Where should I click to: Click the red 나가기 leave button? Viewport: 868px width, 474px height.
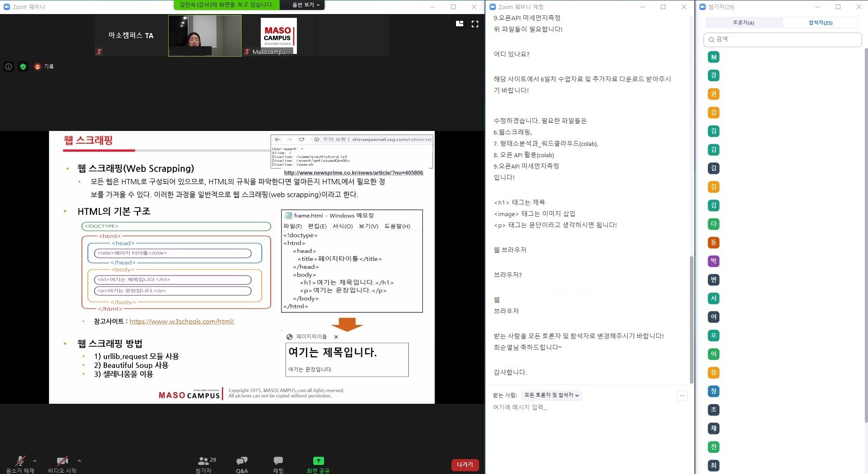[465, 464]
